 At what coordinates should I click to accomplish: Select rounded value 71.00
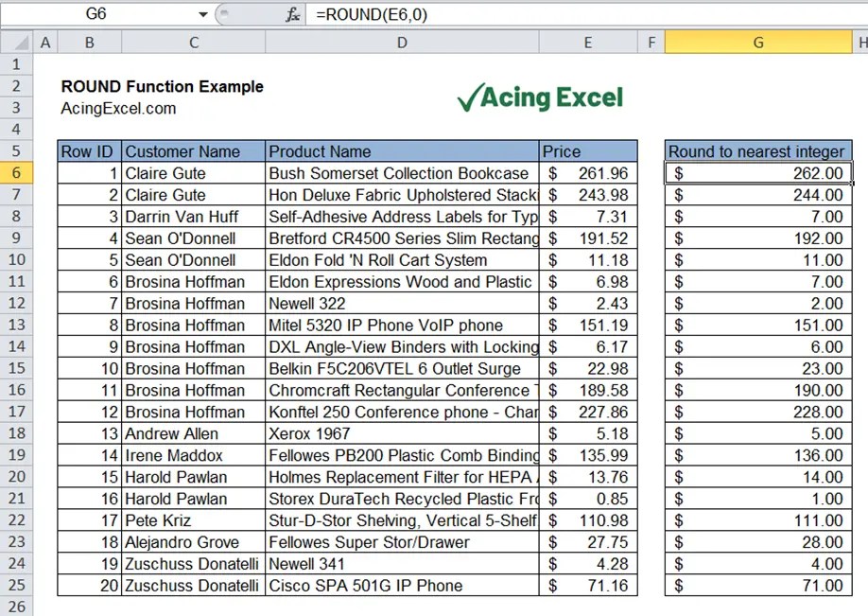758,585
